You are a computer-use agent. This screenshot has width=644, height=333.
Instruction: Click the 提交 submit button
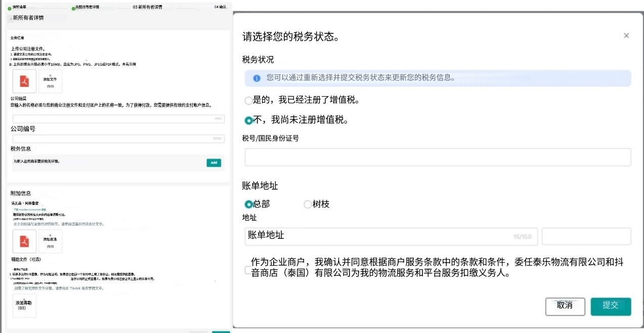tap(611, 307)
